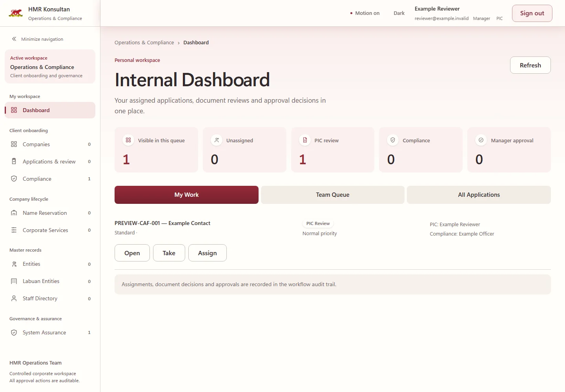The height and width of the screenshot is (392, 565).
Task: Click the PIC Review status badge
Action: pyautogui.click(x=318, y=223)
